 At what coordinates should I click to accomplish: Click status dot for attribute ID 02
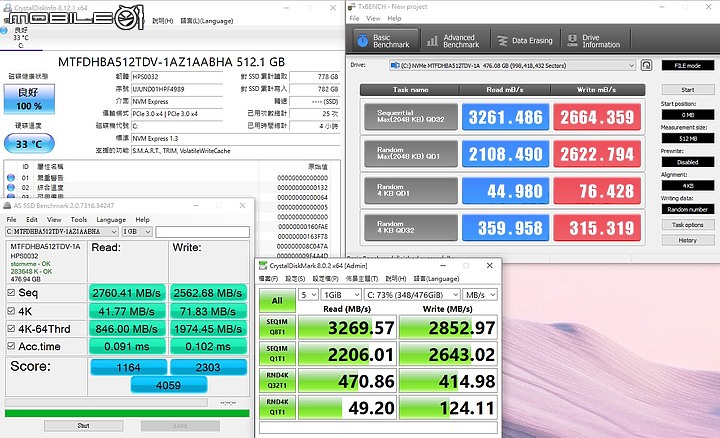click(11, 187)
